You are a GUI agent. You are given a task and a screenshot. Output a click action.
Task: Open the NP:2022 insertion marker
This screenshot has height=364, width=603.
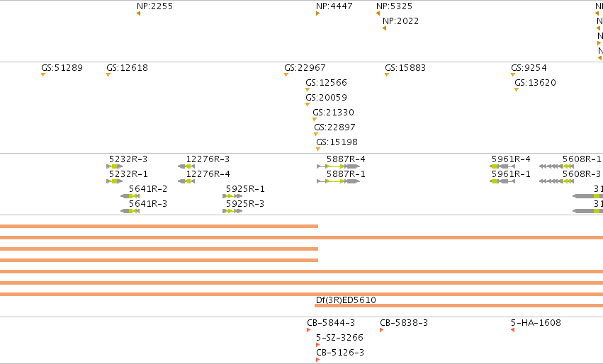[x=384, y=28]
